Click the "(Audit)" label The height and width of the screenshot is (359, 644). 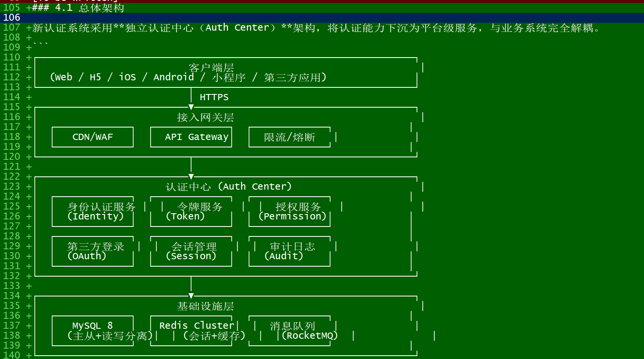(284, 256)
